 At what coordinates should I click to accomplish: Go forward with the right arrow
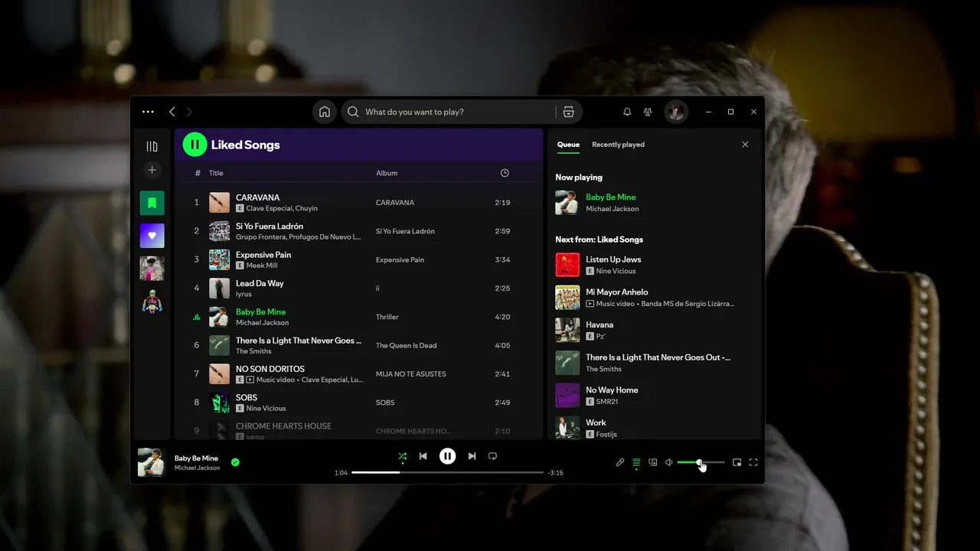point(189,112)
